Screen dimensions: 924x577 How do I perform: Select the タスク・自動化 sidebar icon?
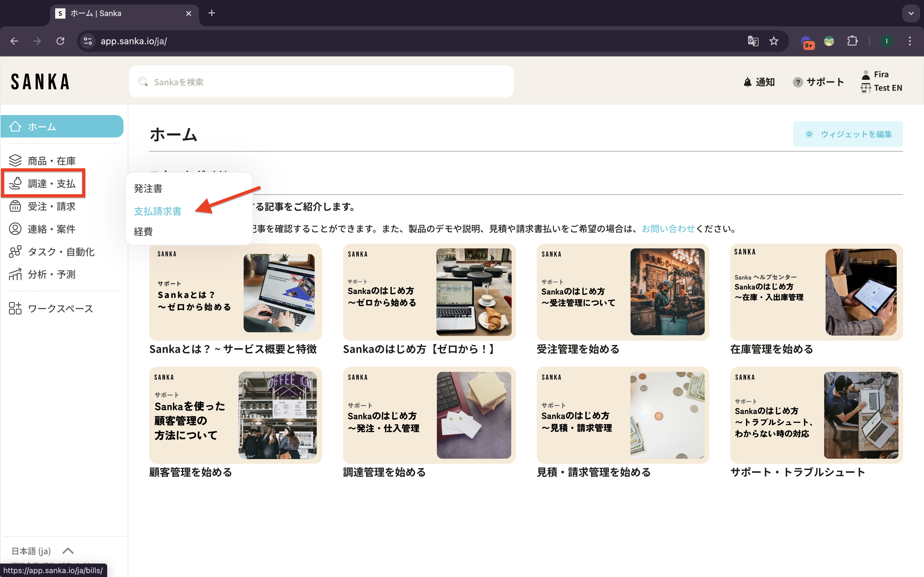(x=15, y=252)
